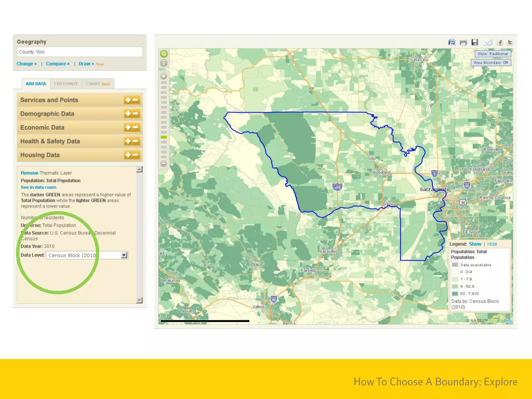Open the Data Level dropdown

click(124, 255)
